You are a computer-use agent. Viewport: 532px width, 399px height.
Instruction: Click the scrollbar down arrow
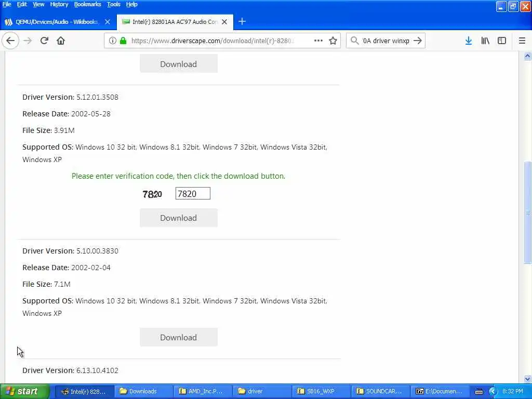pos(527,379)
